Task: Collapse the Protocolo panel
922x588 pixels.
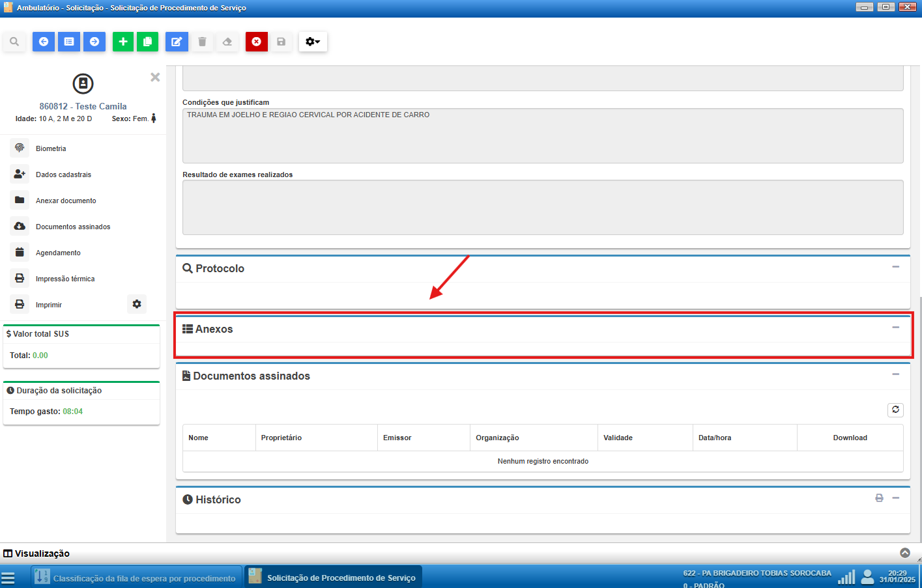Action: [x=896, y=267]
